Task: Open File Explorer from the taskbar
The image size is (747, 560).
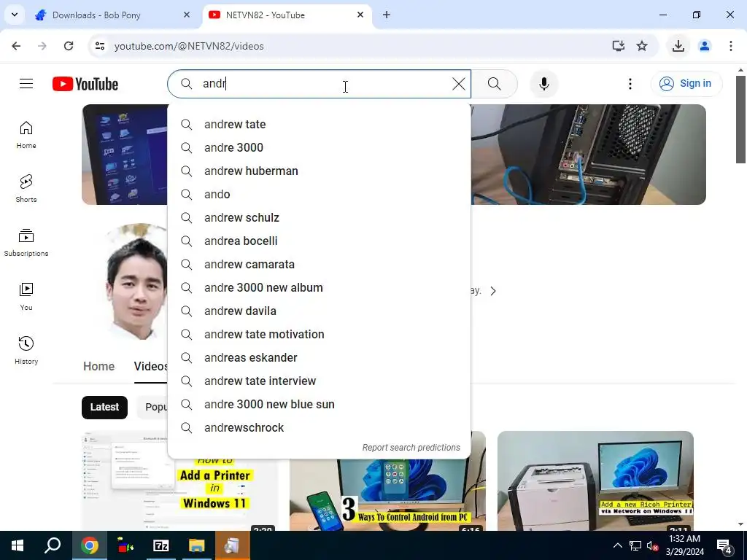Action: click(x=196, y=545)
